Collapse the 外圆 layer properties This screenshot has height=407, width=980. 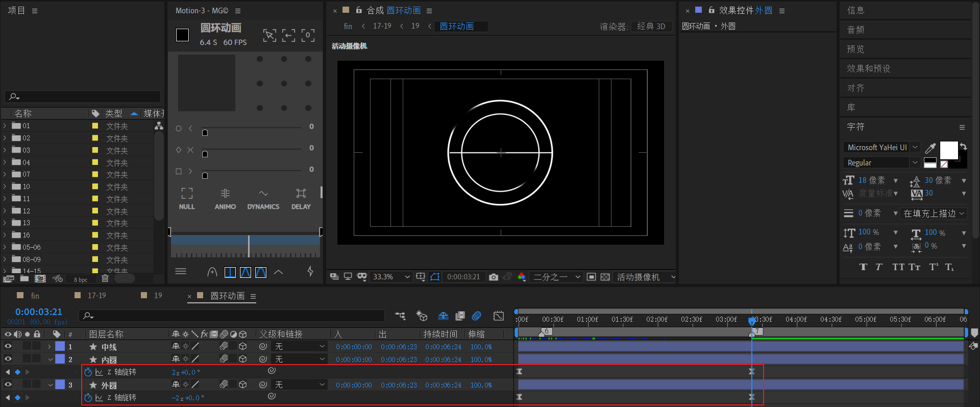click(x=50, y=385)
